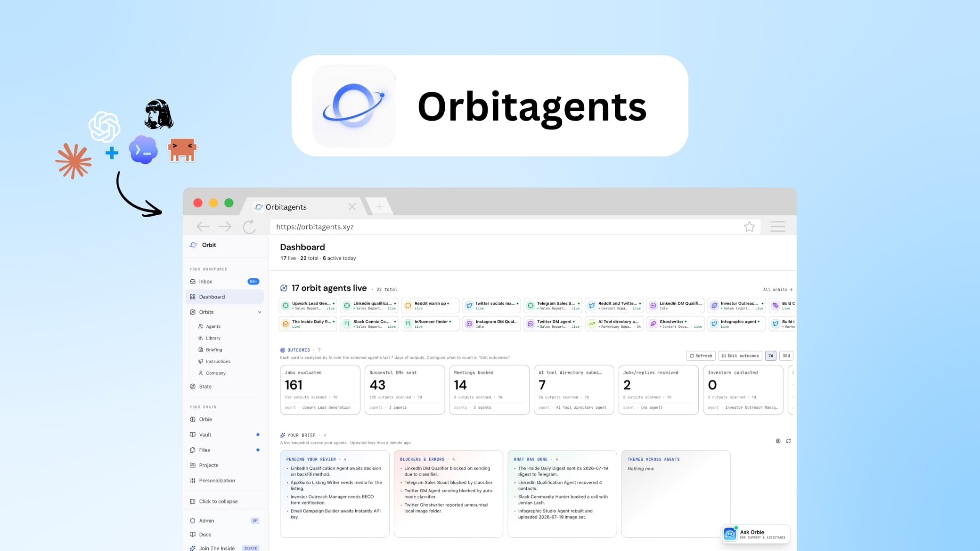Open Instructions under Orbits
Image resolution: width=980 pixels, height=551 pixels.
coord(218,362)
